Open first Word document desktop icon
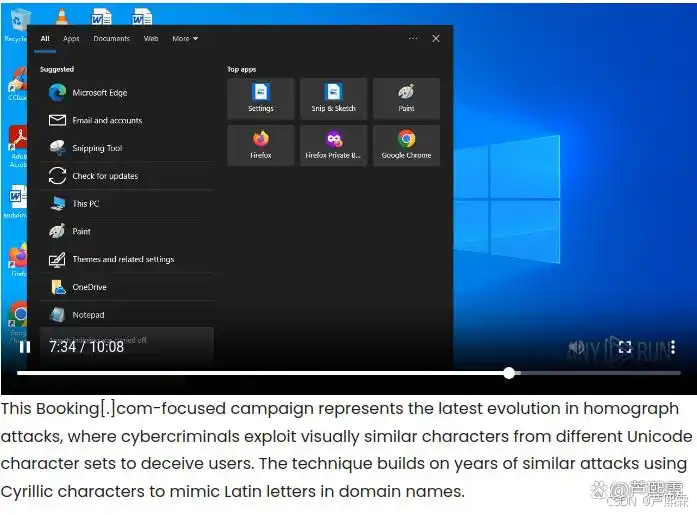 point(101,16)
